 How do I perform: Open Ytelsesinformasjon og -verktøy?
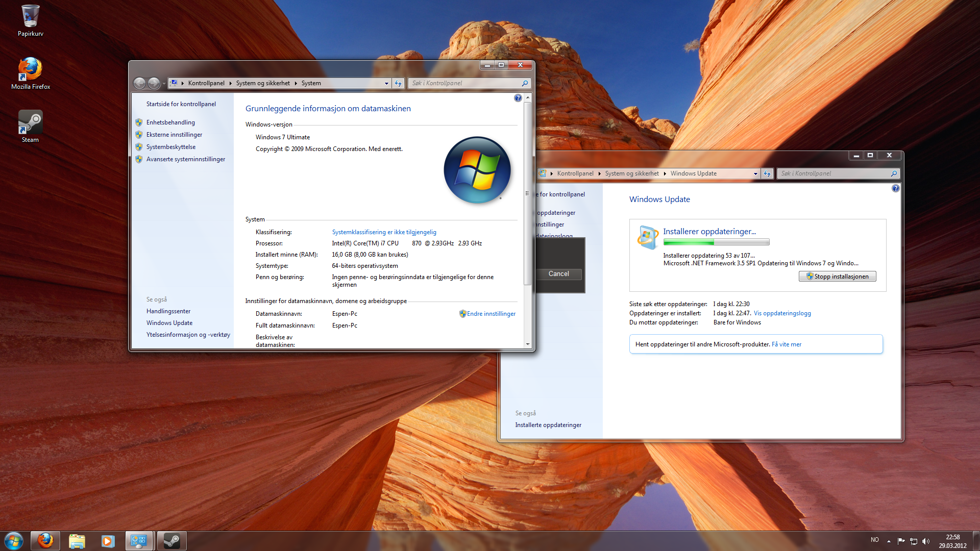[188, 335]
